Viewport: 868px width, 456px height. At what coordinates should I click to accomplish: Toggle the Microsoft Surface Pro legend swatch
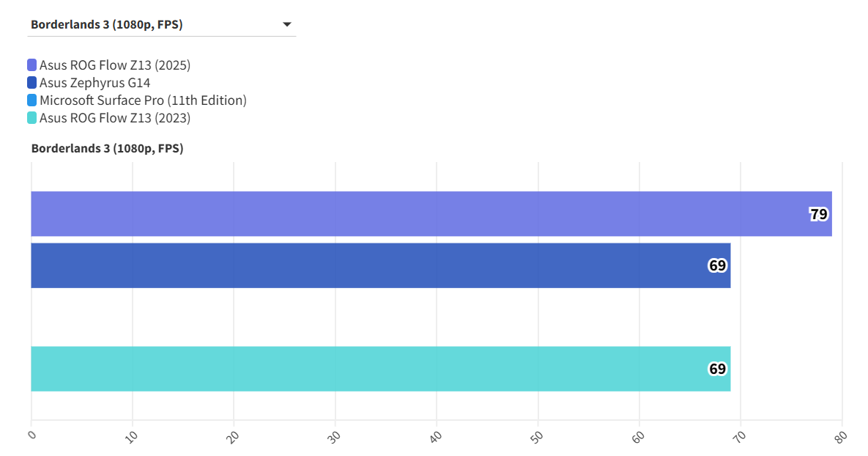[x=31, y=100]
